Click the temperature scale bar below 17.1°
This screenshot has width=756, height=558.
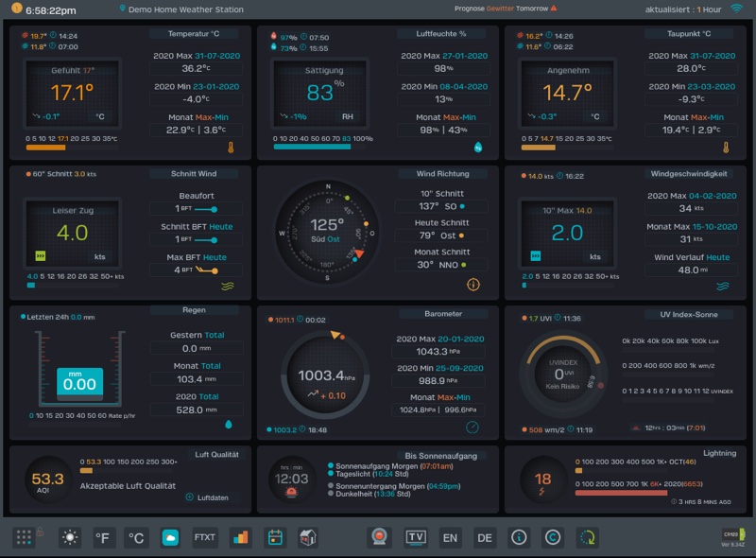click(72, 148)
